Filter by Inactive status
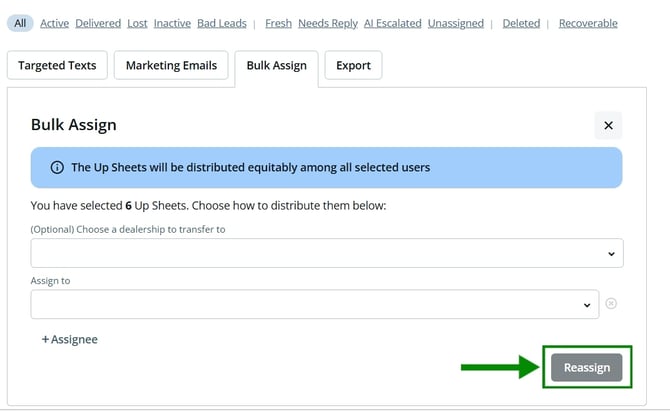This screenshot has width=670, height=411. [172, 23]
